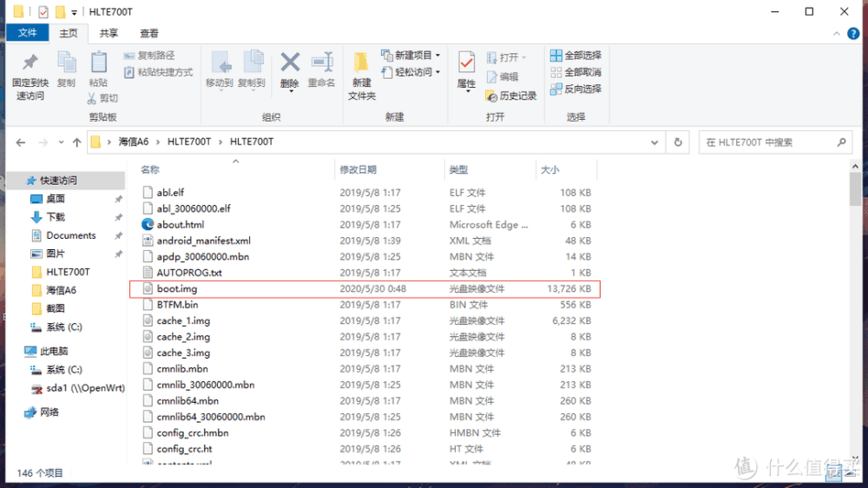Sort by Type column header

(458, 169)
